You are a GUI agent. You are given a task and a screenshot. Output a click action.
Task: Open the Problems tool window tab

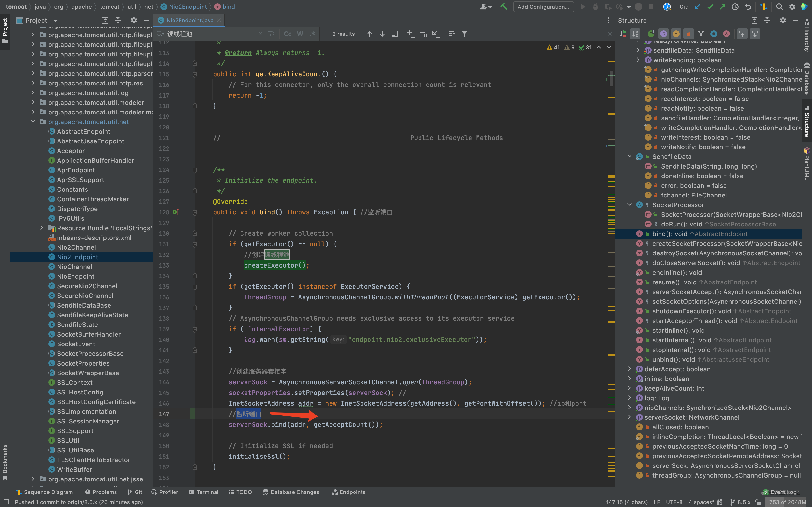(101, 492)
